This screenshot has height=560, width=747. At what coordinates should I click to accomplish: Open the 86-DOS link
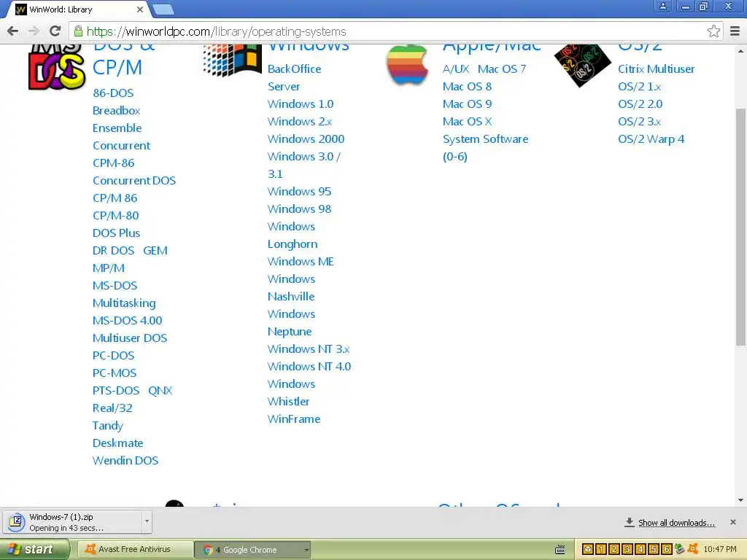point(113,93)
